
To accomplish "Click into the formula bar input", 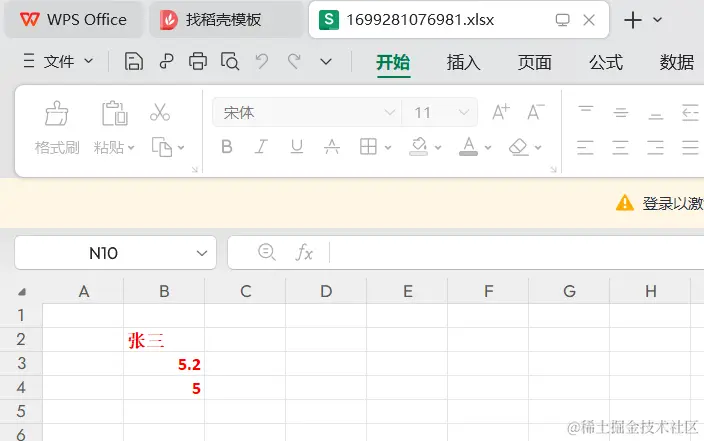I will coord(517,253).
